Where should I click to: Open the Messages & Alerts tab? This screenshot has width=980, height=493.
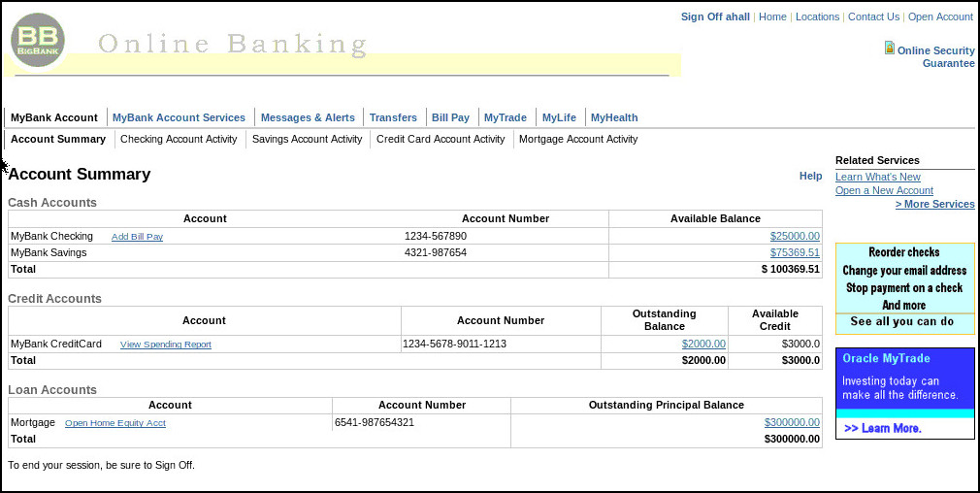click(308, 117)
